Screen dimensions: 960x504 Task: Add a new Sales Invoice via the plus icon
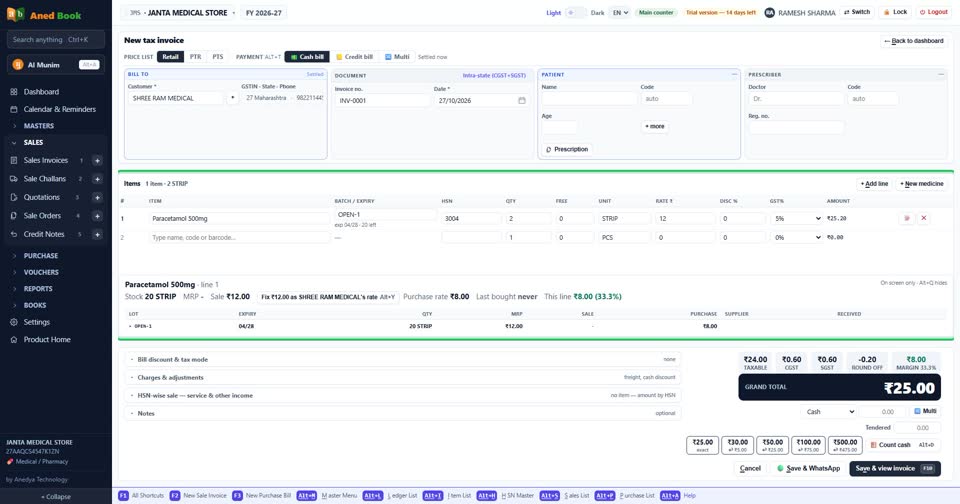(97, 160)
